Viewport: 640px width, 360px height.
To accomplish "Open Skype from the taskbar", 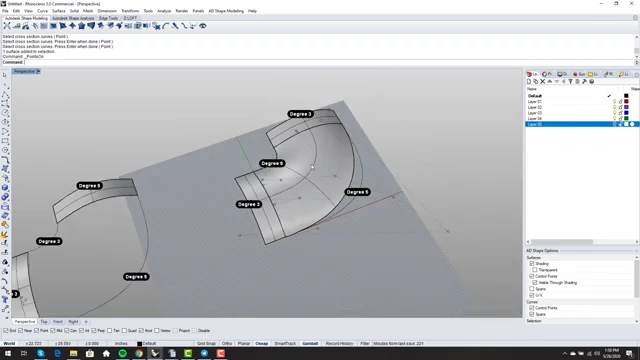I will 41,353.
